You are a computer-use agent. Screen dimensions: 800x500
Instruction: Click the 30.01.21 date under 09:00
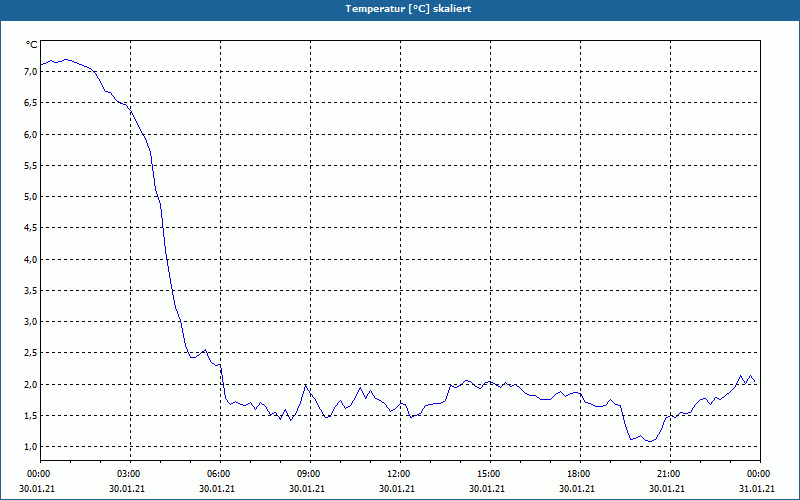pos(307,489)
